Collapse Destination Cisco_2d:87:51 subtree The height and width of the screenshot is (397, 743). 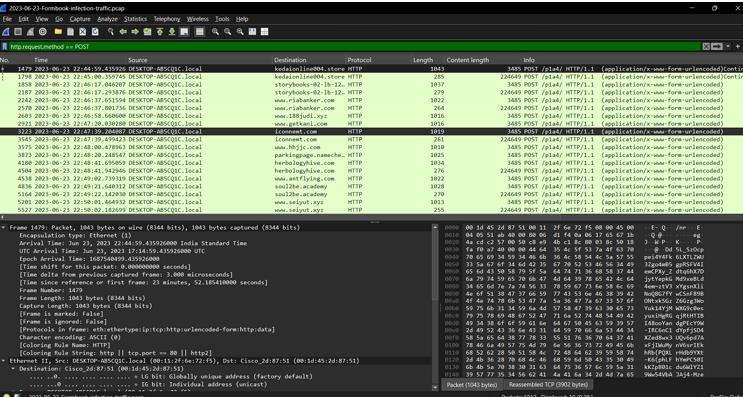pos(13,369)
